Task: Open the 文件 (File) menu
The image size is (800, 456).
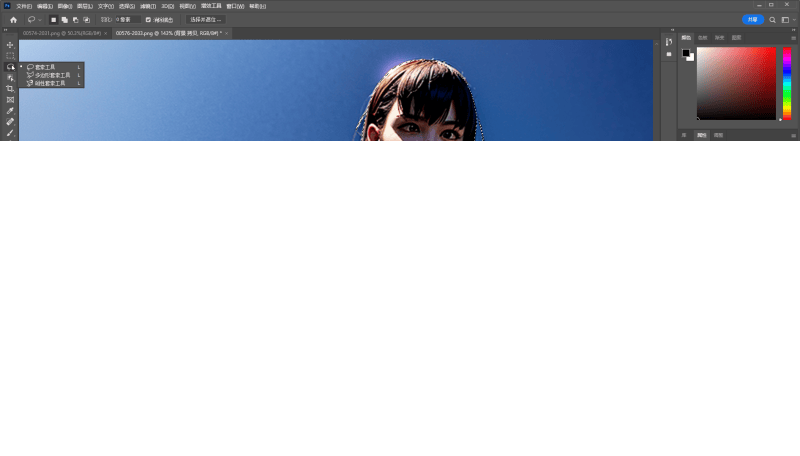Action: tap(24, 6)
